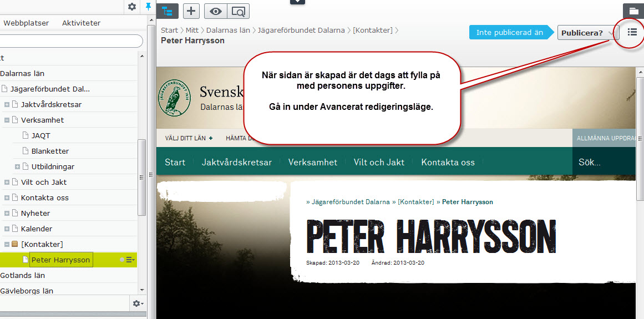The width and height of the screenshot is (644, 319).
Task: Toggle the pin on the navigation pane
Action: [148, 7]
